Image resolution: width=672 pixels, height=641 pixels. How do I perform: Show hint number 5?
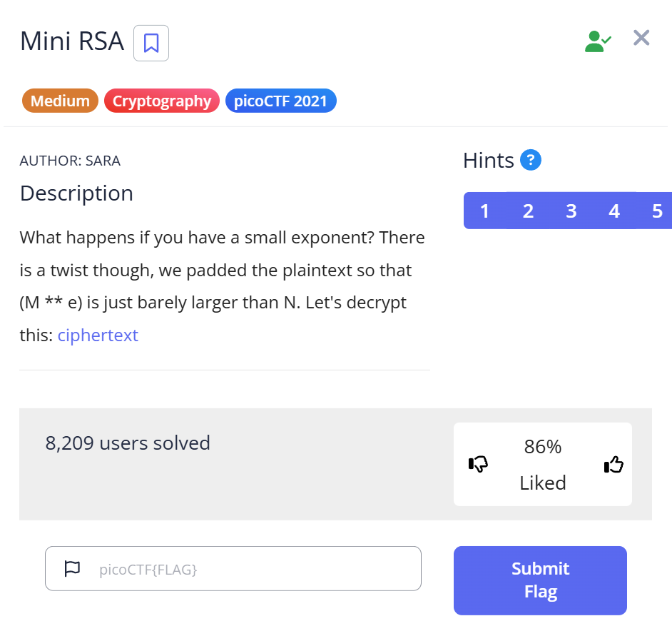pos(656,211)
